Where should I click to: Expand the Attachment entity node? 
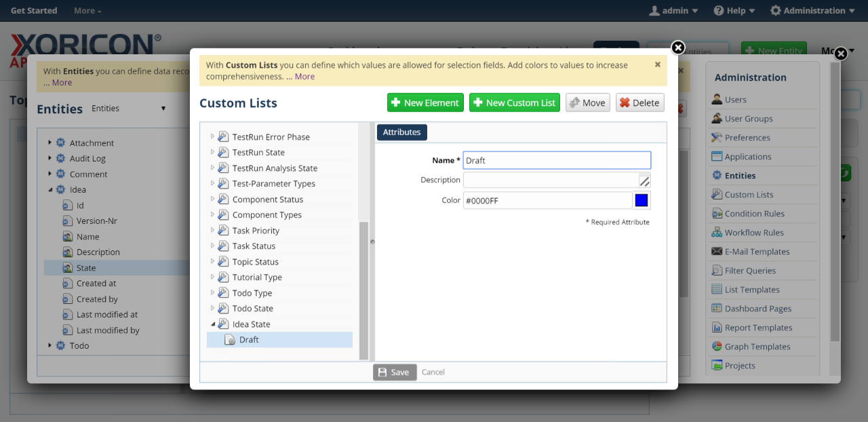(50, 142)
